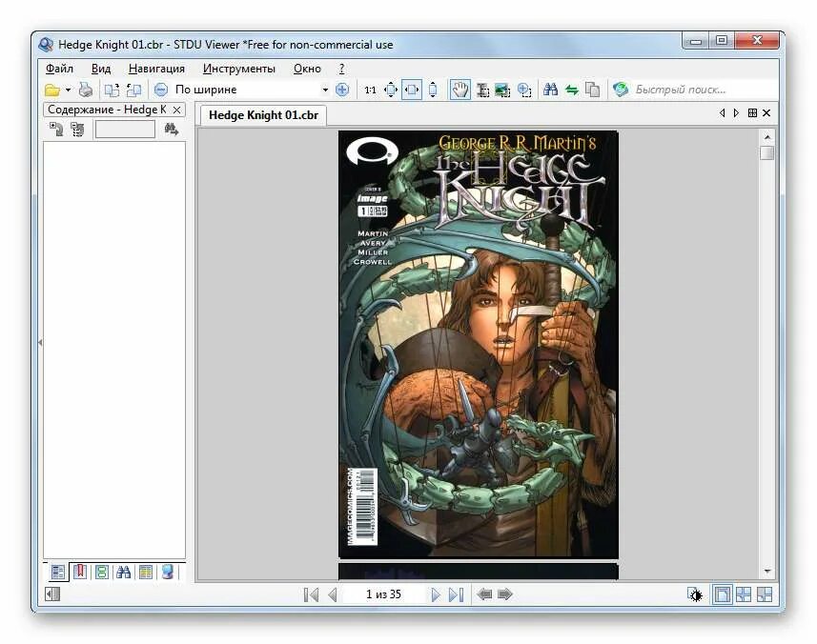Image resolution: width=817 pixels, height=644 pixels.
Task: Select the 'Hedge Knight 01.cbr' document tab
Action: coord(263,115)
